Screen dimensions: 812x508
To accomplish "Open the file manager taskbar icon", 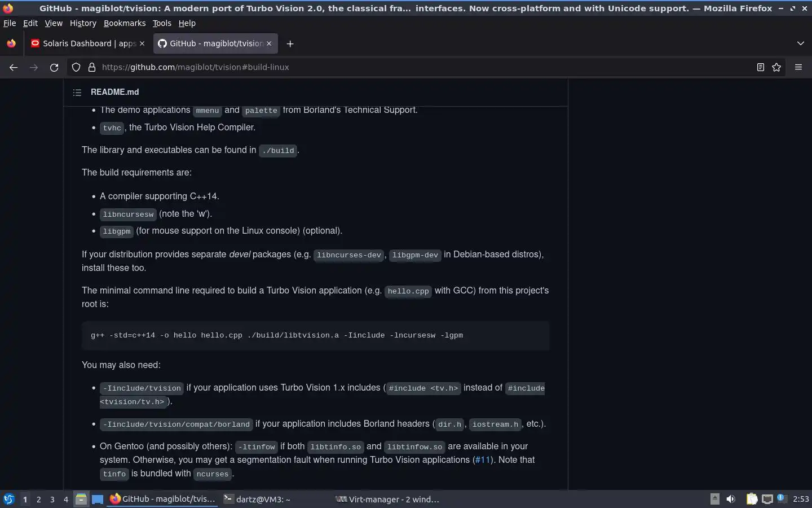I will tap(81, 499).
